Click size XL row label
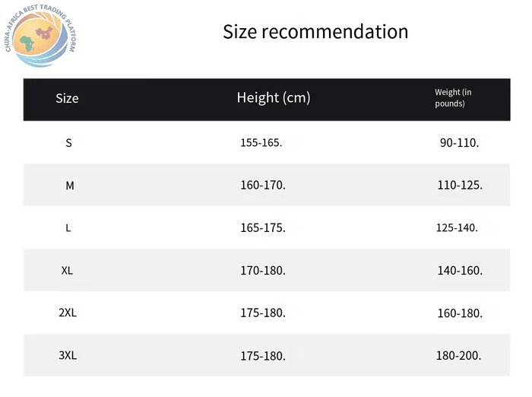 coord(67,270)
